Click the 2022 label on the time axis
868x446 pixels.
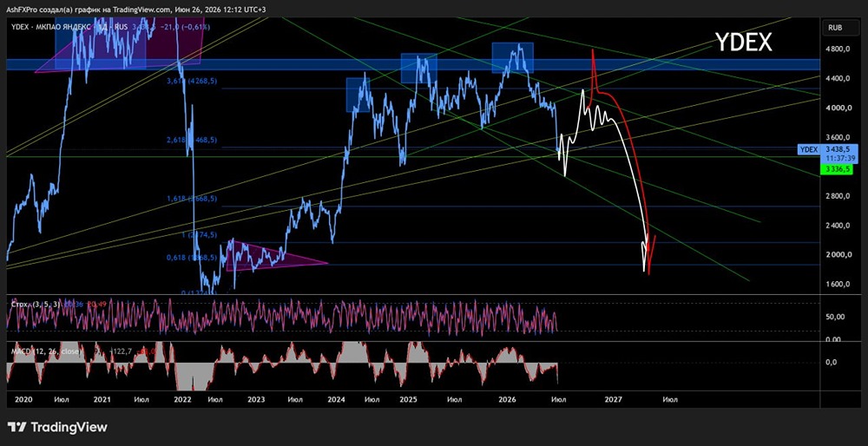182,399
